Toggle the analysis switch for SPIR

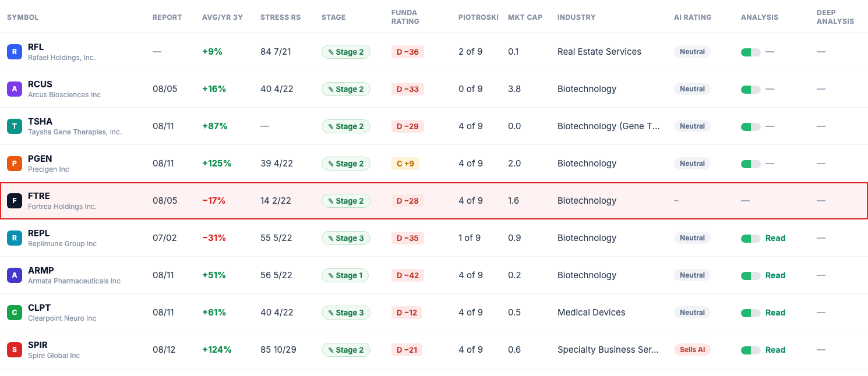(750, 350)
